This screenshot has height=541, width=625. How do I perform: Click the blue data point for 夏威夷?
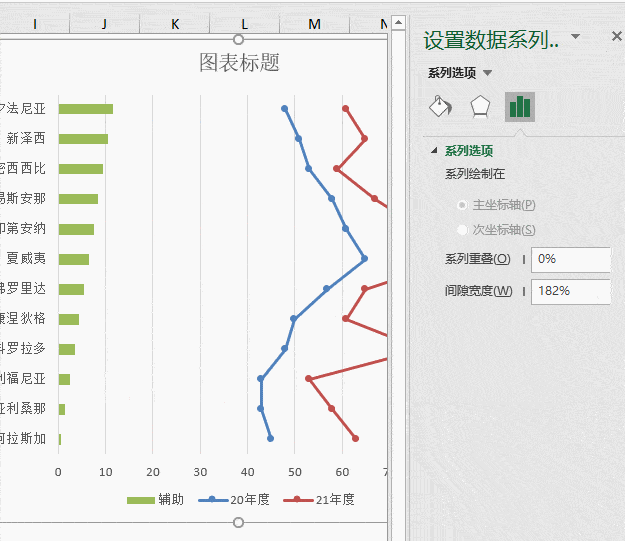[x=364, y=259]
